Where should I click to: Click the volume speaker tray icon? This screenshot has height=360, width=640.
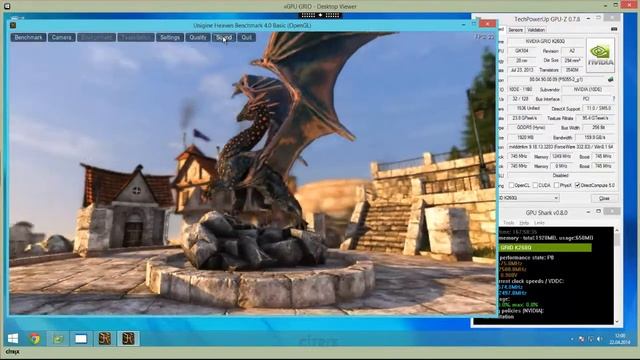[600, 339]
